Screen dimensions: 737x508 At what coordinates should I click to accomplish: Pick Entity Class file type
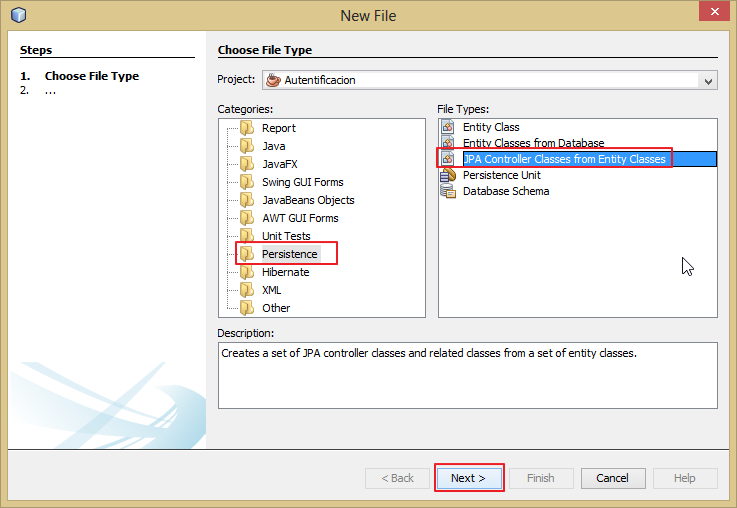491,127
